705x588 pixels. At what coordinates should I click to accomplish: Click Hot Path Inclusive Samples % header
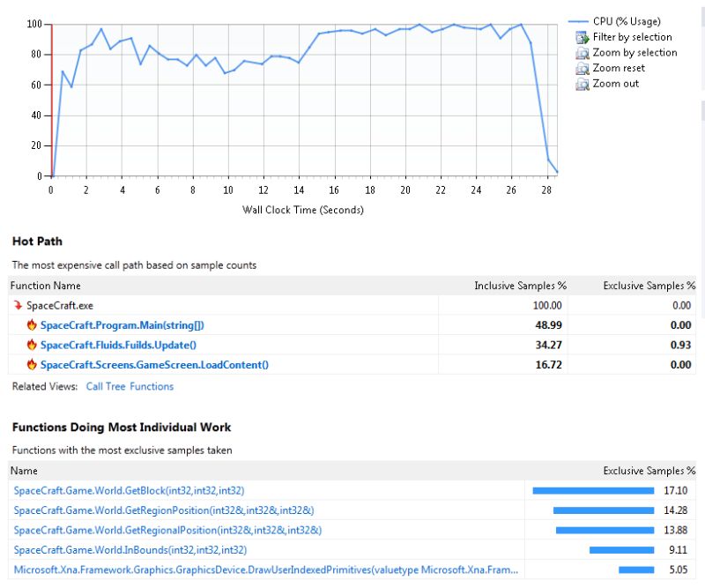coord(520,286)
